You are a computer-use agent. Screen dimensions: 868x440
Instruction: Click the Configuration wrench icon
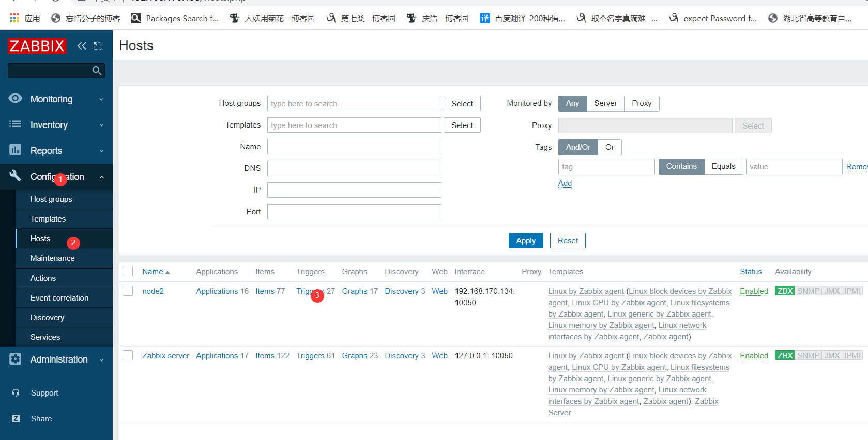click(16, 176)
